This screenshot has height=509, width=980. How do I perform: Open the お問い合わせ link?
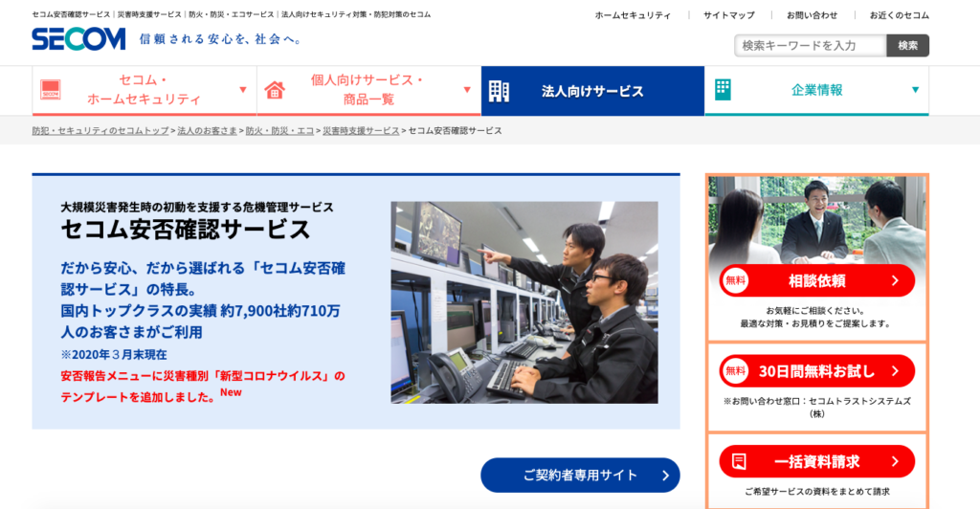click(x=812, y=15)
